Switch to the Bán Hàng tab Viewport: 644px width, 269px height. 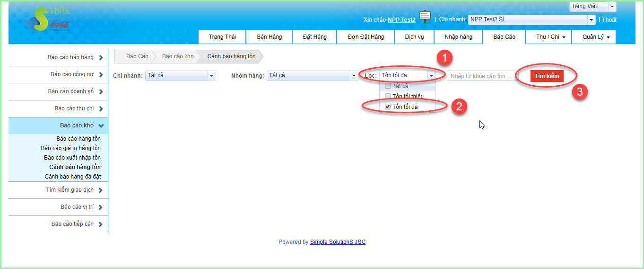pyautogui.click(x=269, y=37)
